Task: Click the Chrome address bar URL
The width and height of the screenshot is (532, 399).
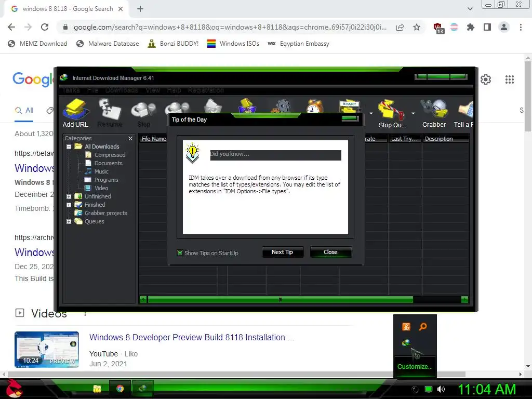Action: (x=230, y=27)
